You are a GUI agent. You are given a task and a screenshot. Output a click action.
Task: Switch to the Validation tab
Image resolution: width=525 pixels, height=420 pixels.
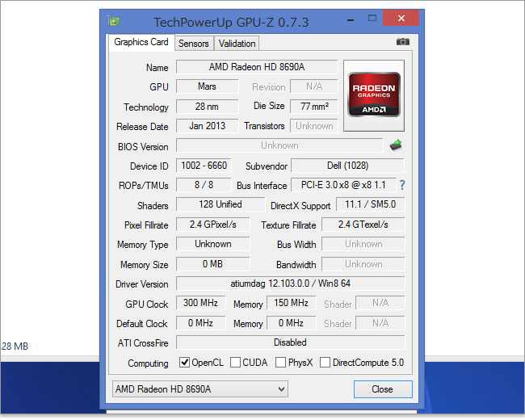click(x=237, y=43)
